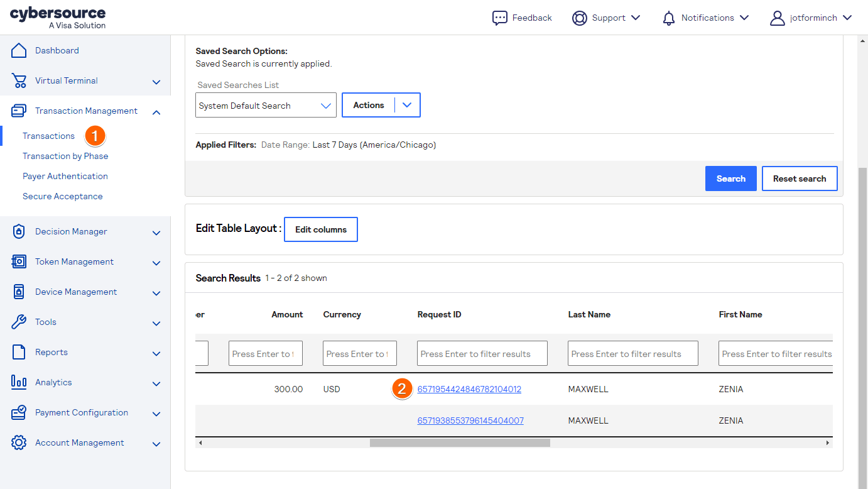Click the Analytics bar chart icon

click(x=19, y=382)
